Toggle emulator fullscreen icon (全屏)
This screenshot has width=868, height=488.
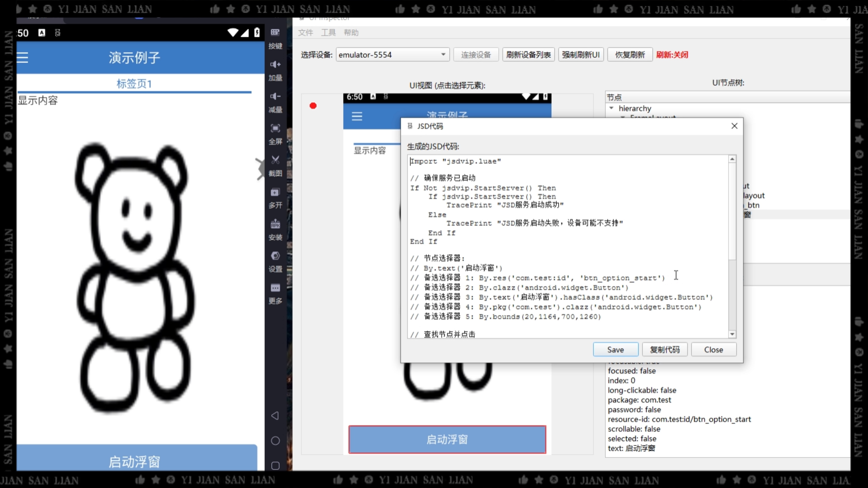click(275, 128)
